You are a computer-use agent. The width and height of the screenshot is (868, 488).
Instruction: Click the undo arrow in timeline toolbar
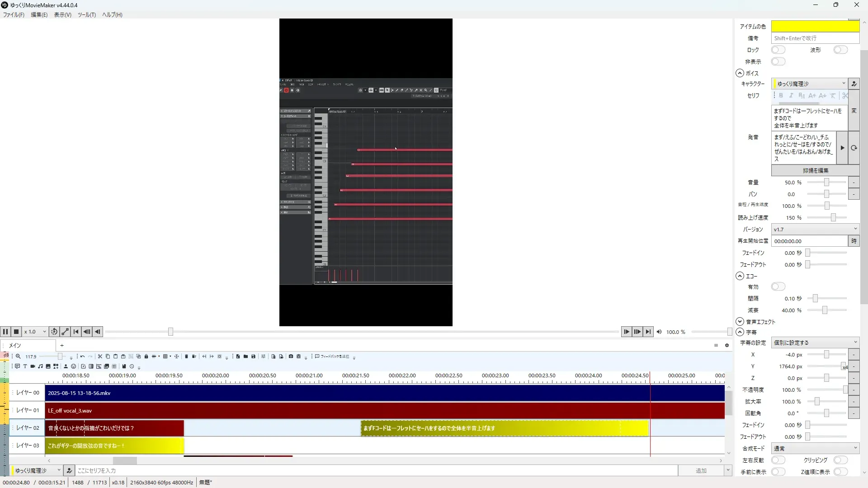point(82,357)
